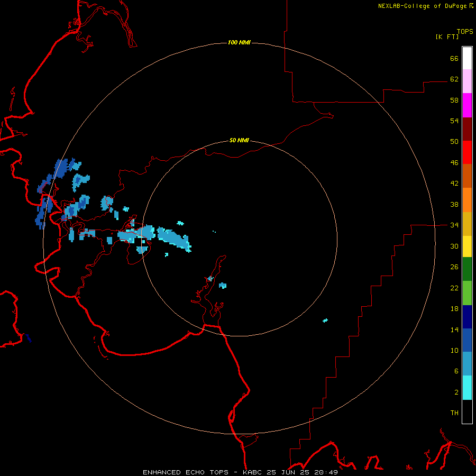Click the "42" legend value
Viewport: 476px width, 476px height.
coord(454,184)
